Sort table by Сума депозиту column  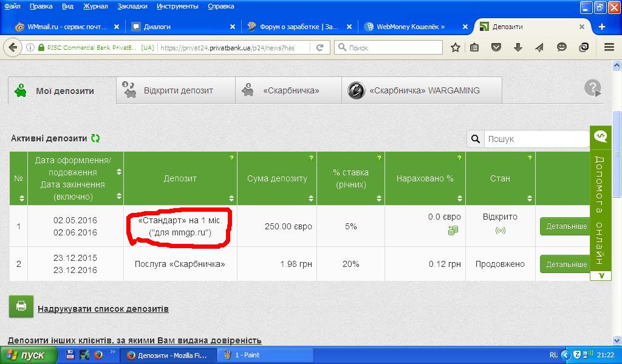click(311, 198)
